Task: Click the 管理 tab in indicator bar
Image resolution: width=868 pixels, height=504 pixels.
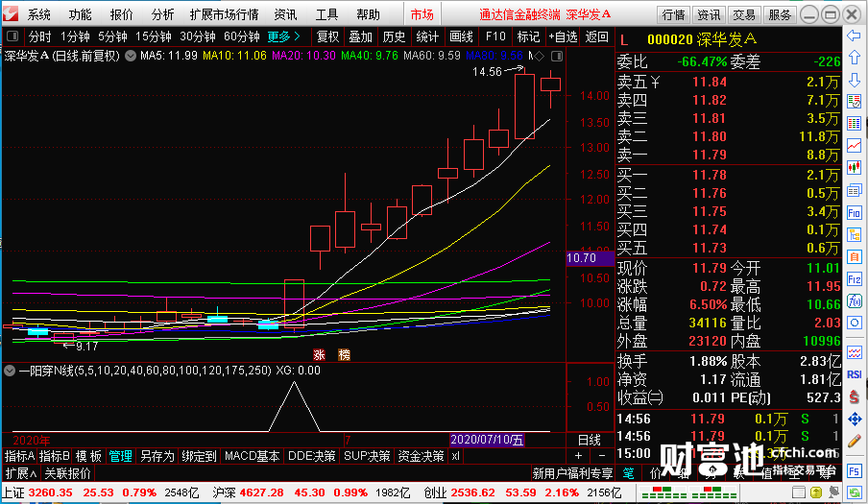Action: click(120, 456)
